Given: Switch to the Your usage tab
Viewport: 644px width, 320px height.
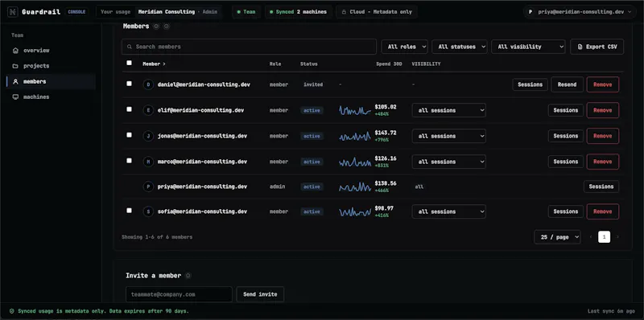Looking at the screenshot, I should [x=115, y=12].
